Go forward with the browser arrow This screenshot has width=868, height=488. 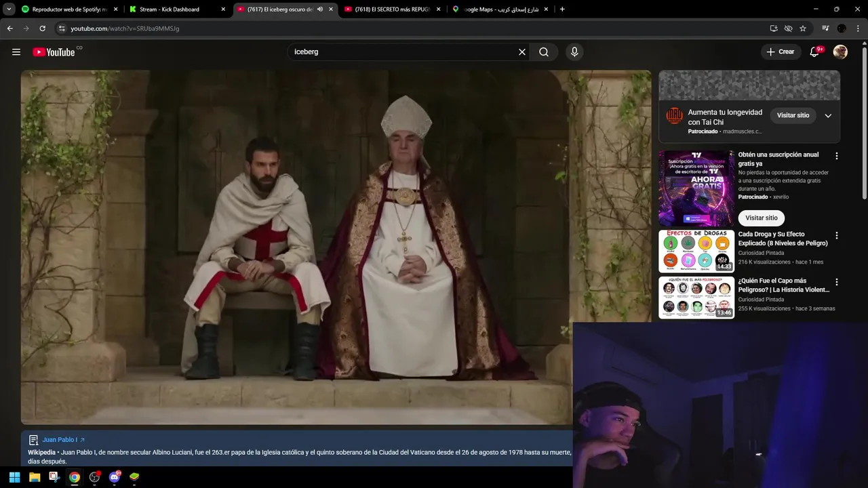tap(26, 28)
